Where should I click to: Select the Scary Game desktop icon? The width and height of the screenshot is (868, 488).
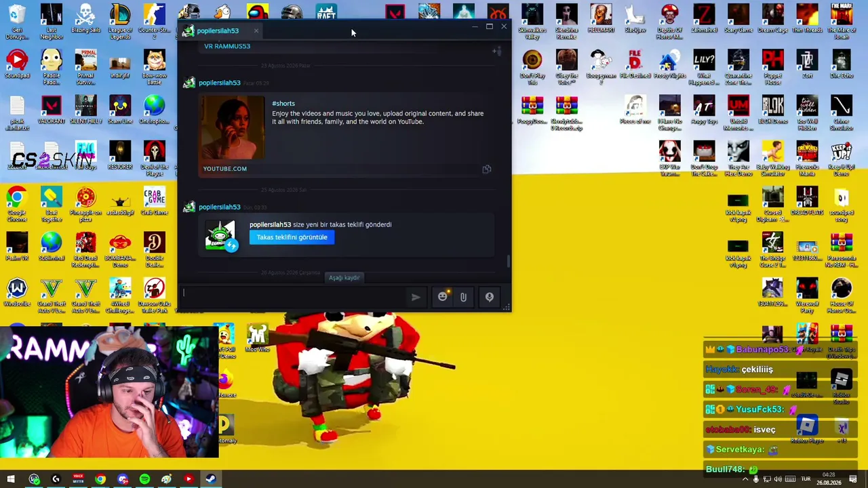pos(738,20)
